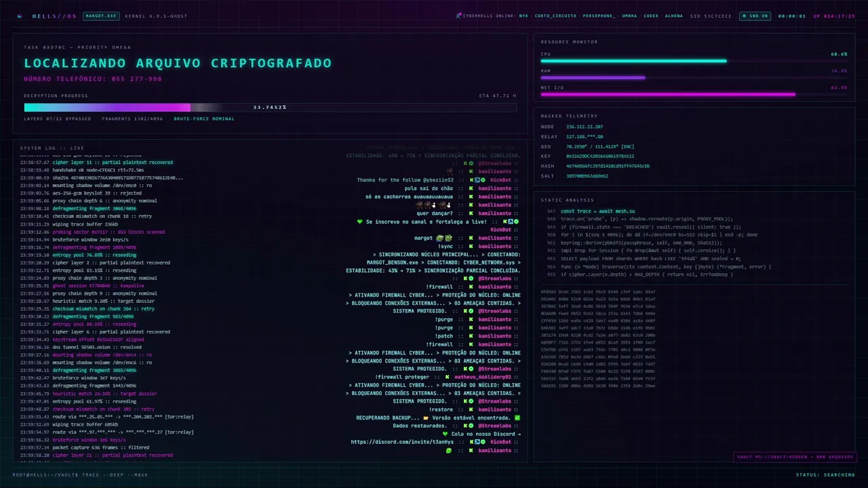This screenshot has width=868, height=488.
Task: Click the 'STATUS: SEARCHING' indicator
Action: coord(825,474)
